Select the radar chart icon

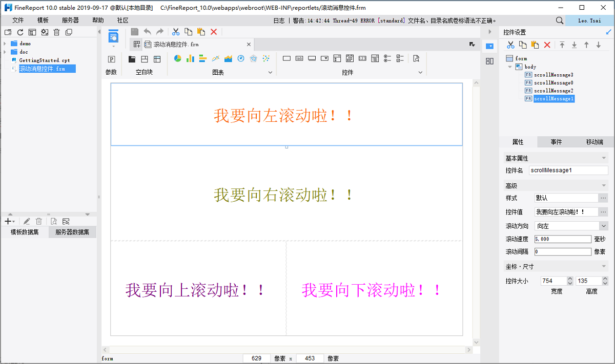[x=253, y=58]
